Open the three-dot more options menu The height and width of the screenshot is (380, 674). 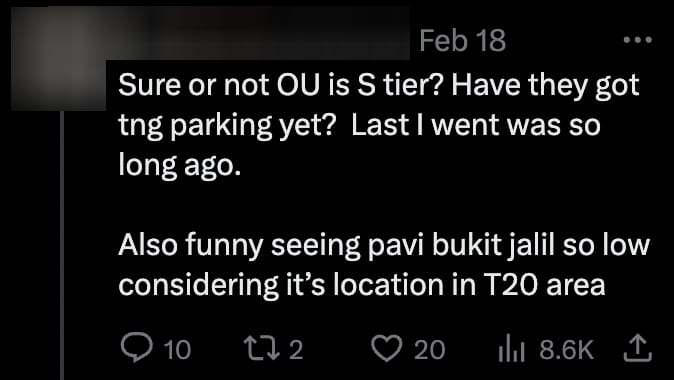pyautogui.click(x=637, y=40)
